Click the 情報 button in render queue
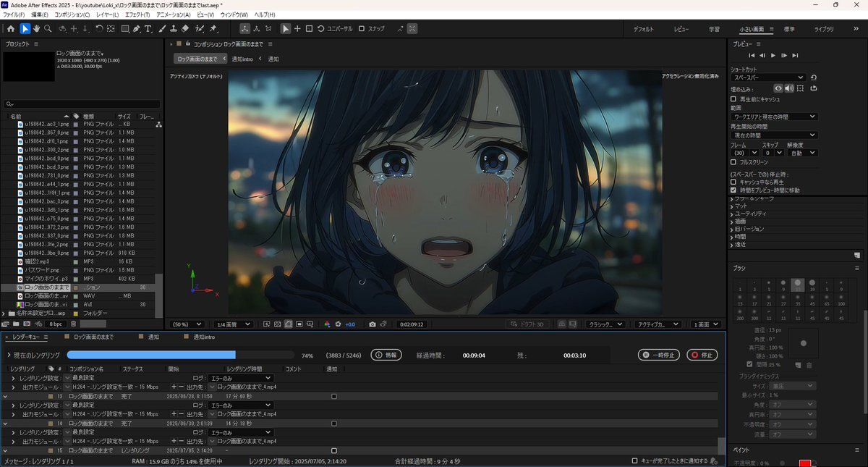868x467 pixels. (386, 355)
